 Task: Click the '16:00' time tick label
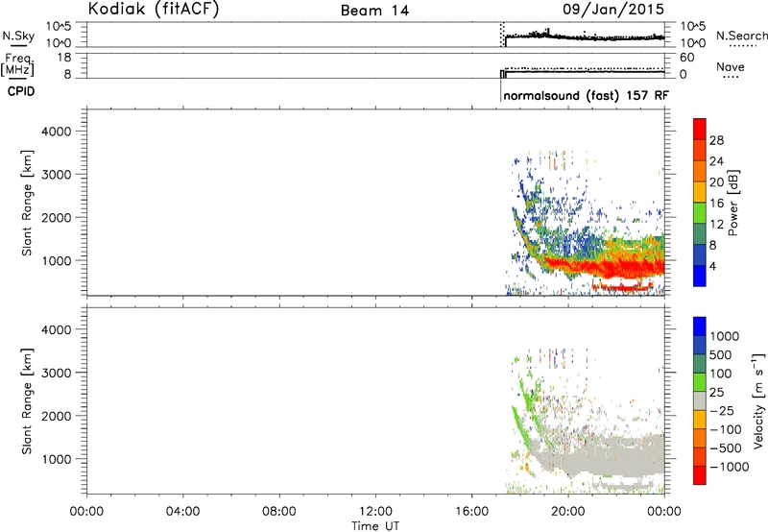tap(471, 512)
